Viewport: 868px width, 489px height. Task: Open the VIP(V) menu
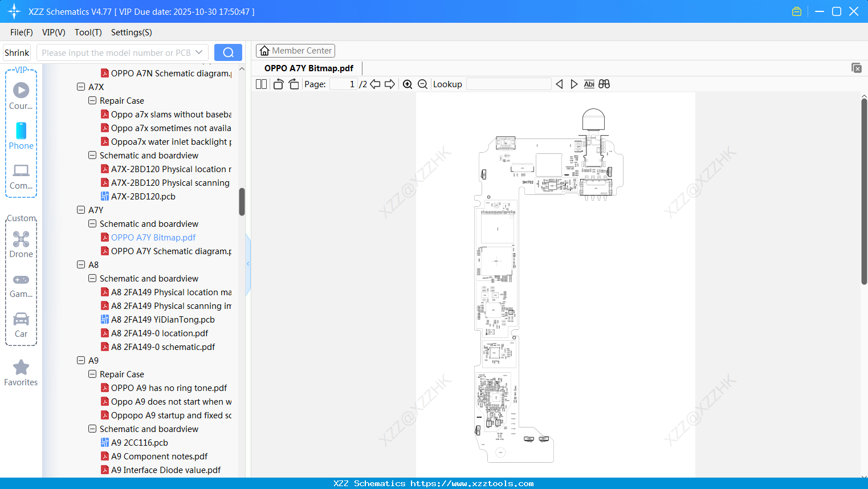54,32
